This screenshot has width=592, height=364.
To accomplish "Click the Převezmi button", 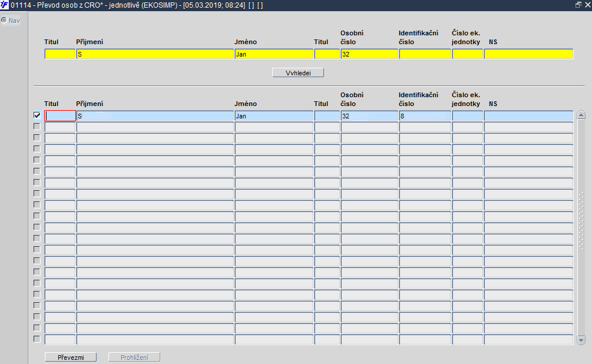I will [x=71, y=357].
